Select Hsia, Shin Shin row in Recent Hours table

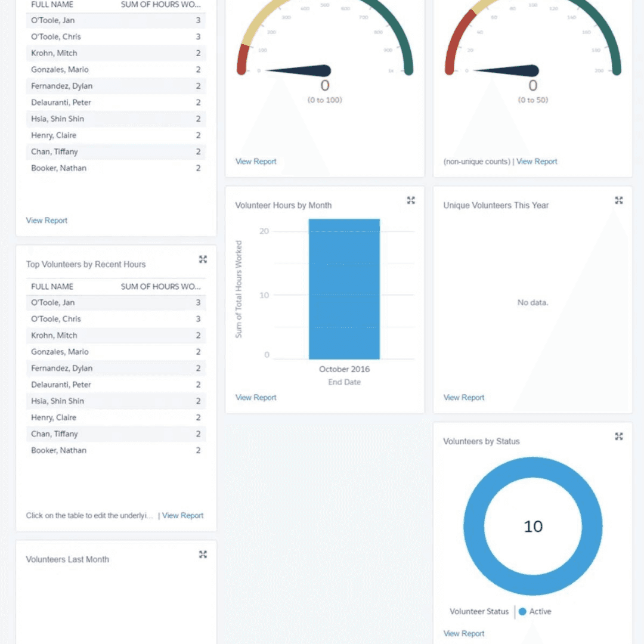pos(116,401)
